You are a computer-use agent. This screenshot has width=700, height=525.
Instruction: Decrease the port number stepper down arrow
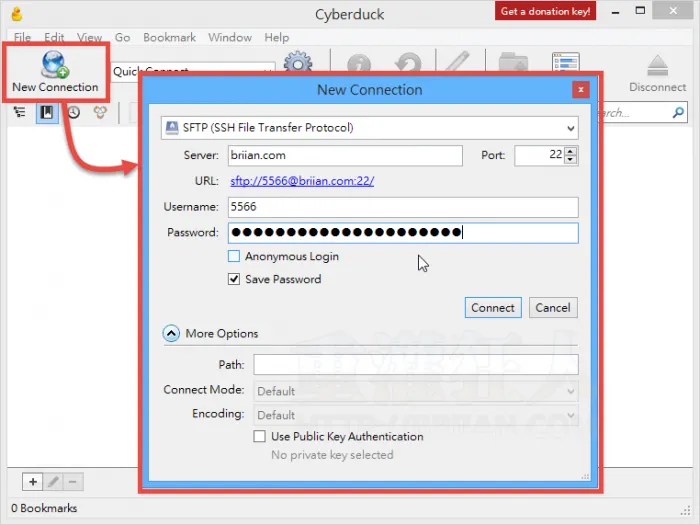pos(570,160)
